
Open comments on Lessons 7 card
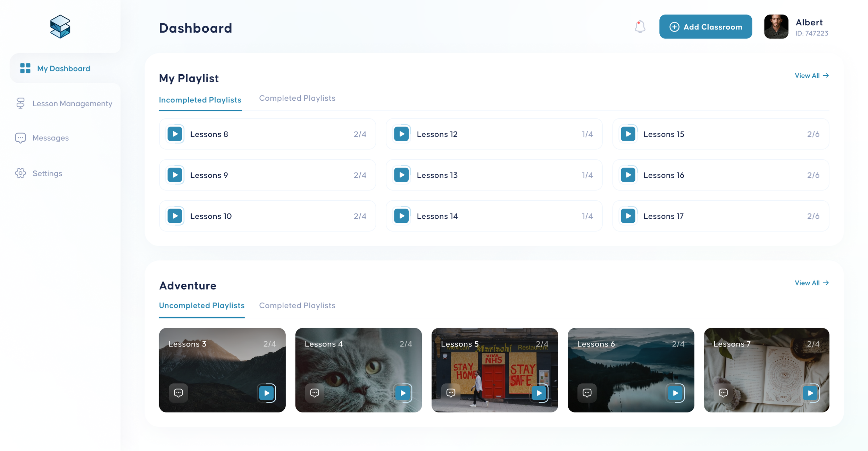pyautogui.click(x=723, y=393)
